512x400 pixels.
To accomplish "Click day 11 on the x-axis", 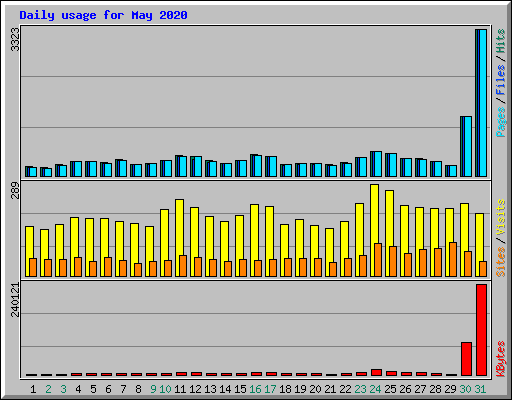I will coord(180,389).
